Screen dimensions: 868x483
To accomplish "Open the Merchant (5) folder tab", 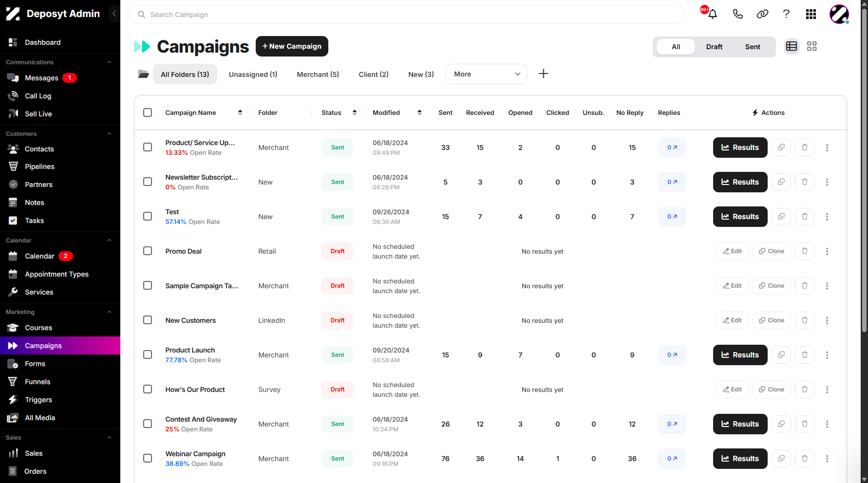I will point(318,74).
